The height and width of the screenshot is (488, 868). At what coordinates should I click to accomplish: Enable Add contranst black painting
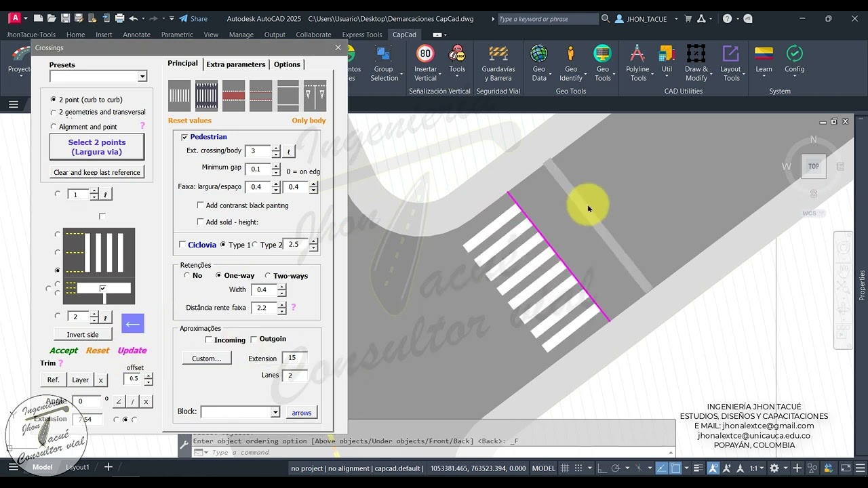pos(200,205)
